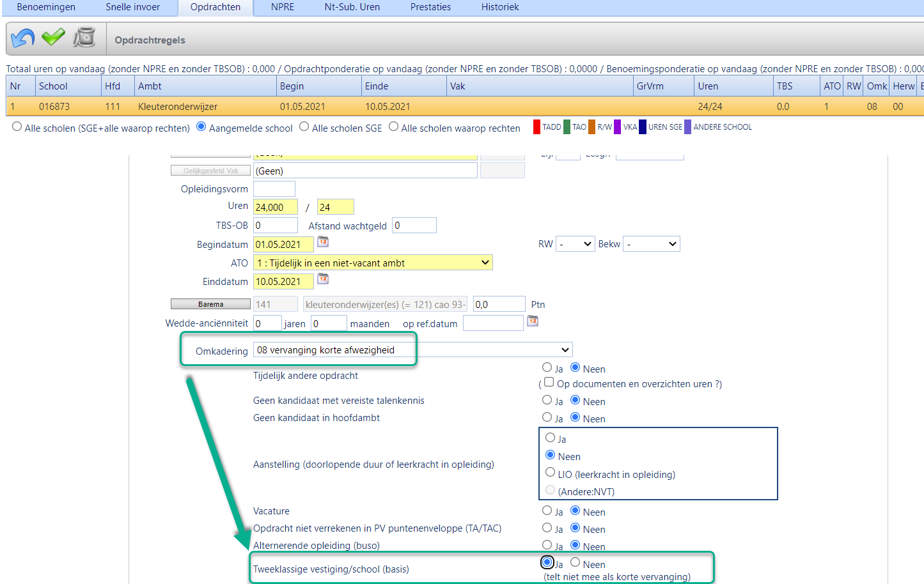Choose Neen for Geen kandidaat in hoofdambt

tap(576, 417)
